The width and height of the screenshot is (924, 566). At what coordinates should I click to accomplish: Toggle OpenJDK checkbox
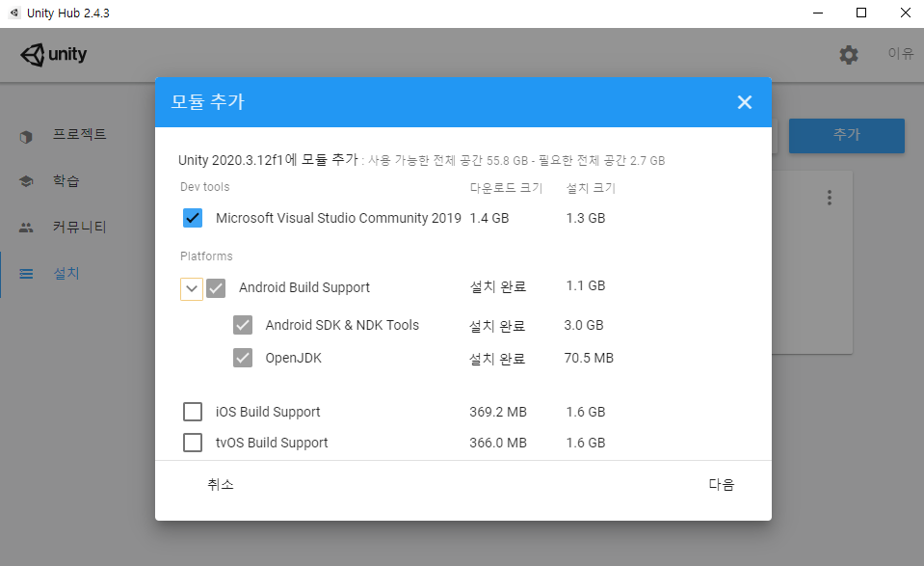(x=243, y=358)
